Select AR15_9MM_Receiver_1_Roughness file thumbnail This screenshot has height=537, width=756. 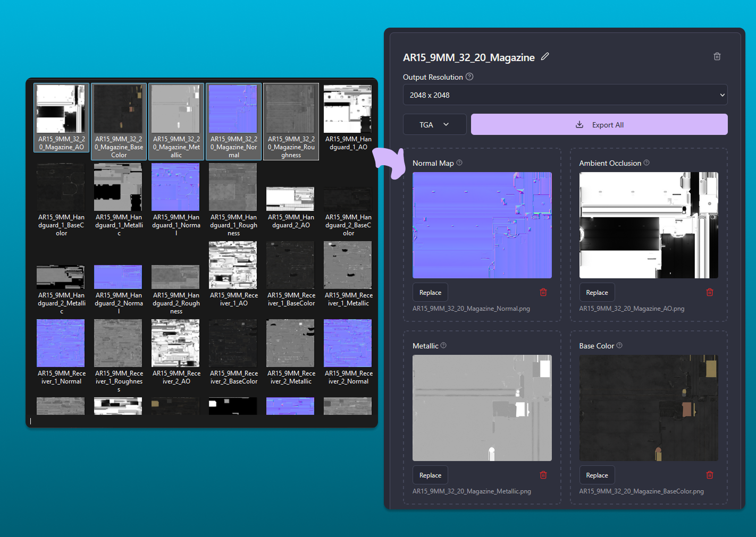click(118, 343)
